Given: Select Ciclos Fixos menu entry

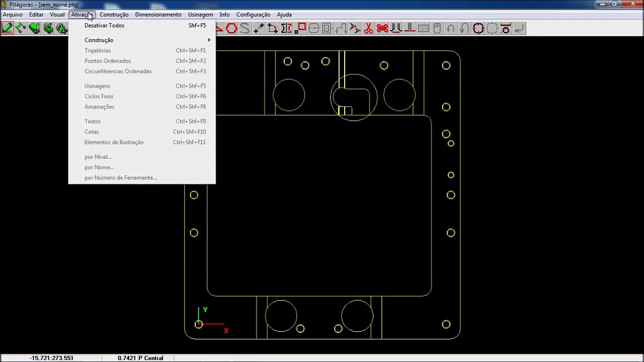Looking at the screenshot, I should point(142,97).
